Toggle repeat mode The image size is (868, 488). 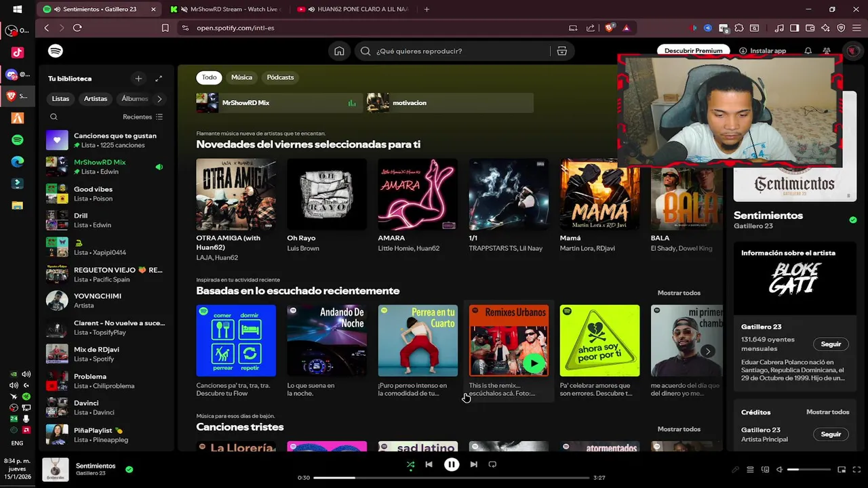pyautogui.click(x=492, y=464)
